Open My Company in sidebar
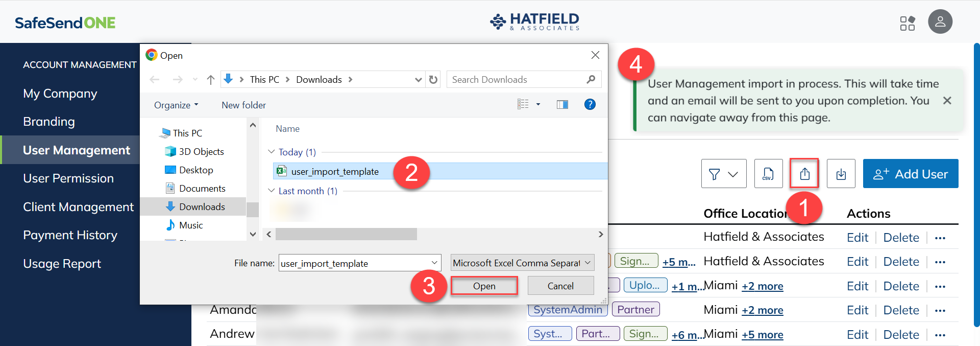Viewport: 980px width, 346px height. click(x=60, y=94)
